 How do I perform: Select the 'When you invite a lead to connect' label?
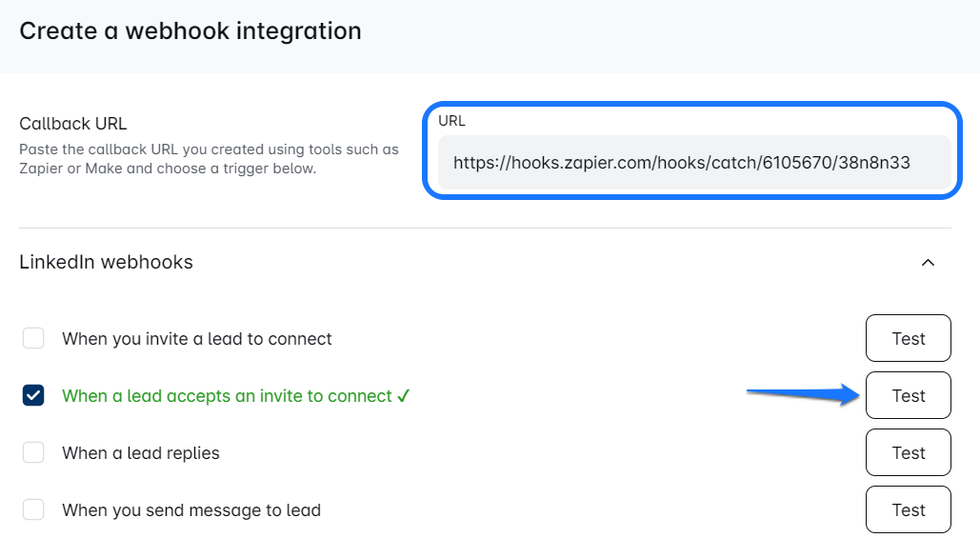(197, 339)
